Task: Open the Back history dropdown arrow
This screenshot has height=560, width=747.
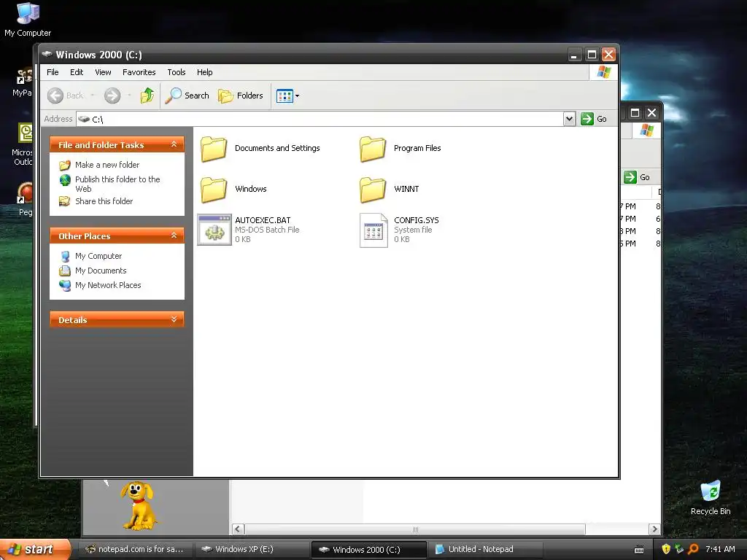Action: (x=93, y=96)
